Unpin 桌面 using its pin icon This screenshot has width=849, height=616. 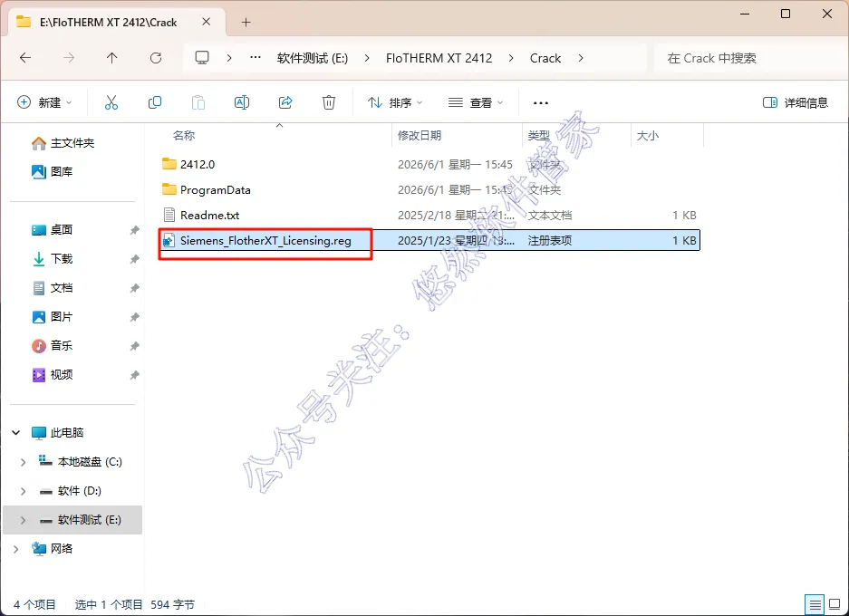click(x=134, y=230)
